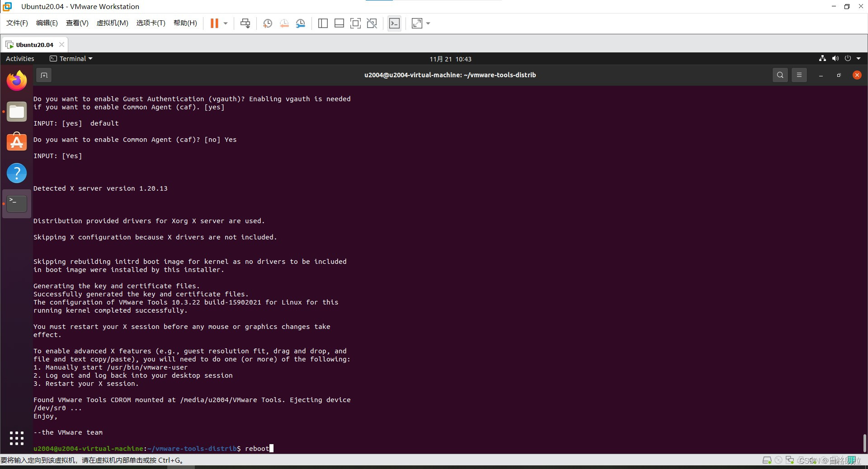Close the terminal with the red X
868x469 pixels.
click(x=857, y=75)
